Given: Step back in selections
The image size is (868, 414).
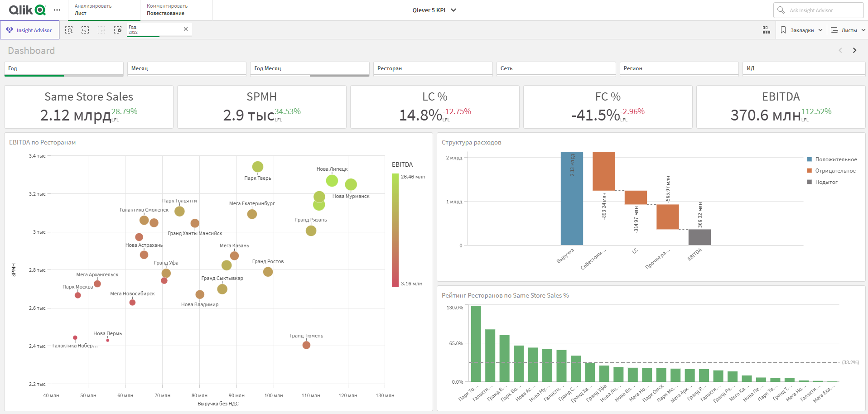Looking at the screenshot, I should pyautogui.click(x=85, y=30).
